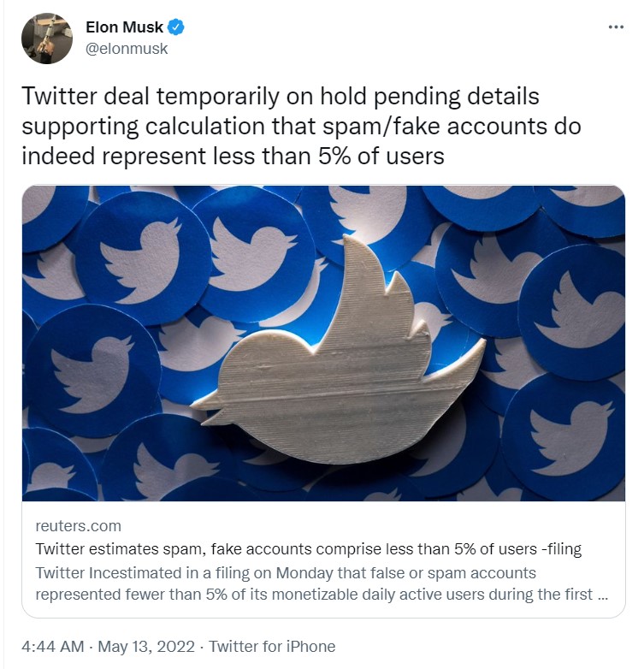Open the 'Twitter for iPhone' source label
The width and height of the screenshot is (644, 669).
pos(272,646)
